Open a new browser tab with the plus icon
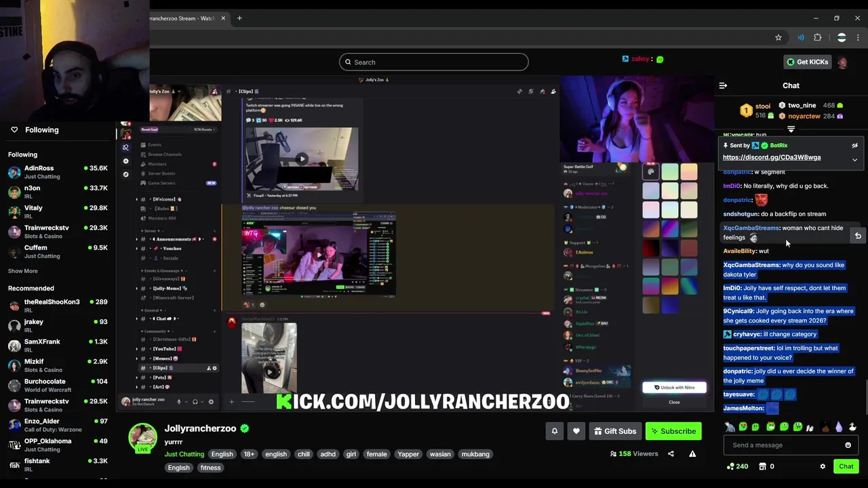Screen dimensions: 868x488 tap(239, 18)
